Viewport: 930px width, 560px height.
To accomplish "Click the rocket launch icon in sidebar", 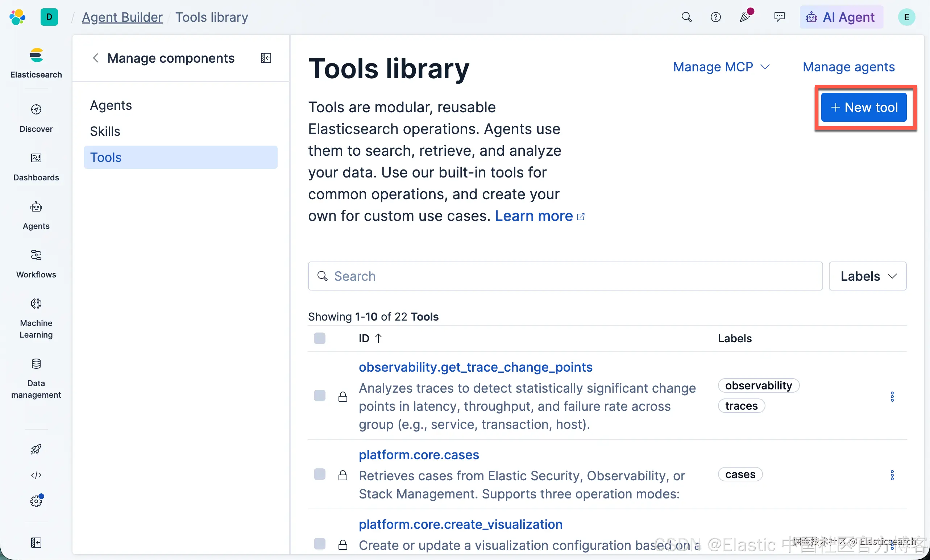I will (36, 449).
